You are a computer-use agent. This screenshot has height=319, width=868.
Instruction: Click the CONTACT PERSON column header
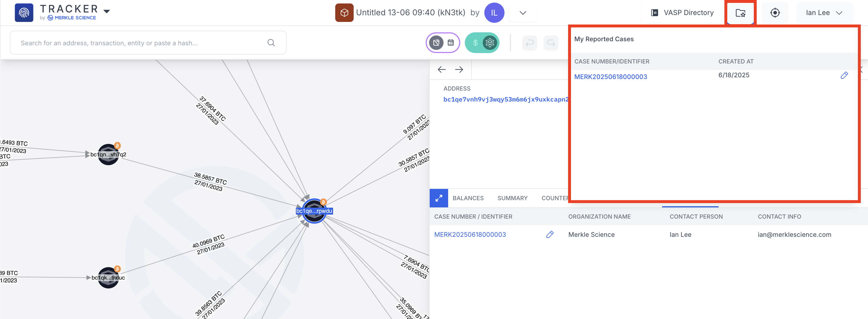coord(696,217)
